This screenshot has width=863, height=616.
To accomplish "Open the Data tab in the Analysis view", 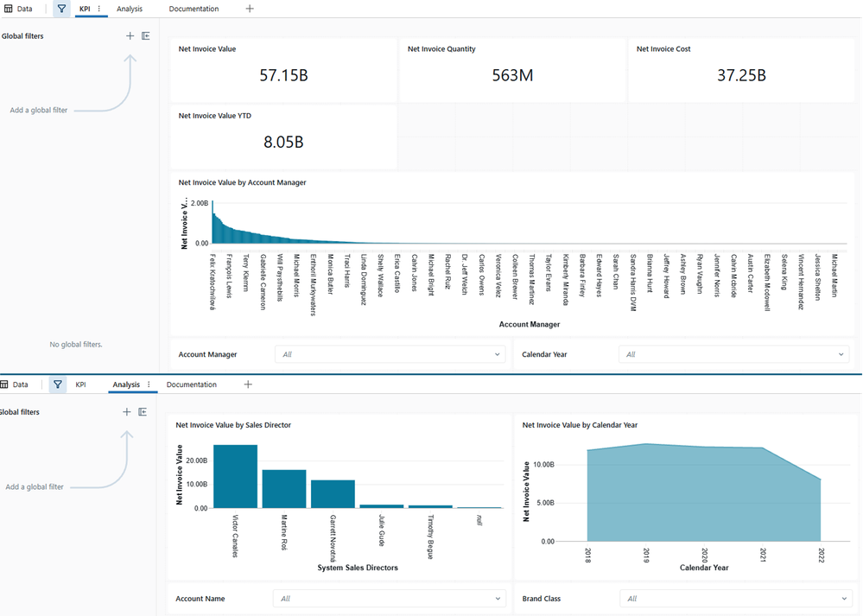I will coord(15,384).
